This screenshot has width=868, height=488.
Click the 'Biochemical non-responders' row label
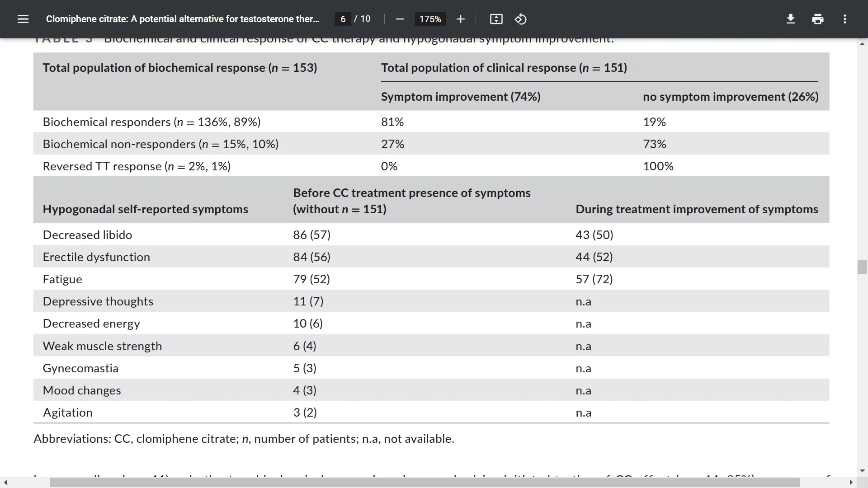tap(160, 144)
